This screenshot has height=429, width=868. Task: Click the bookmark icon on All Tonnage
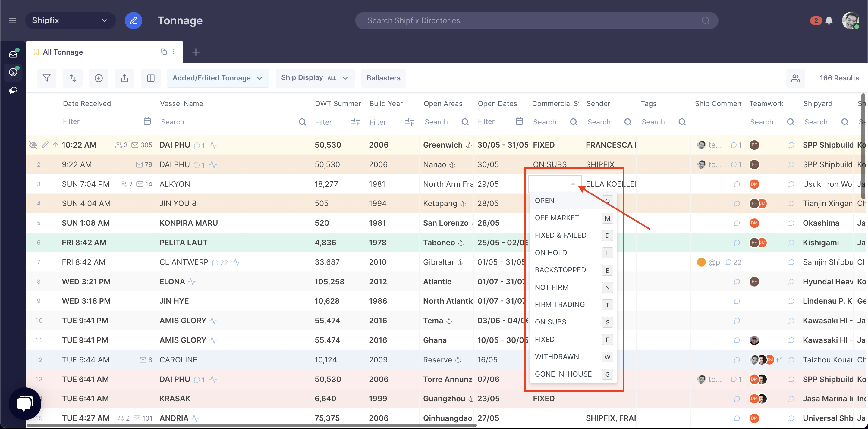pyautogui.click(x=36, y=52)
